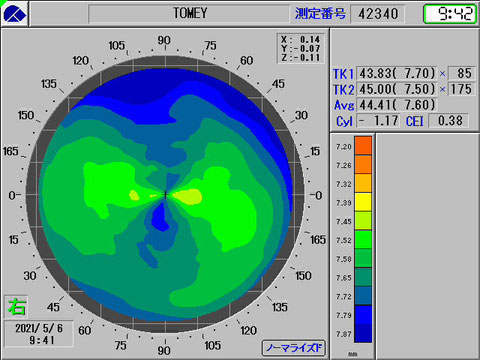Viewport: 480px width, 360px height.
Task: Click the 7.72 steel blue legend swatch
Action: coord(363,296)
